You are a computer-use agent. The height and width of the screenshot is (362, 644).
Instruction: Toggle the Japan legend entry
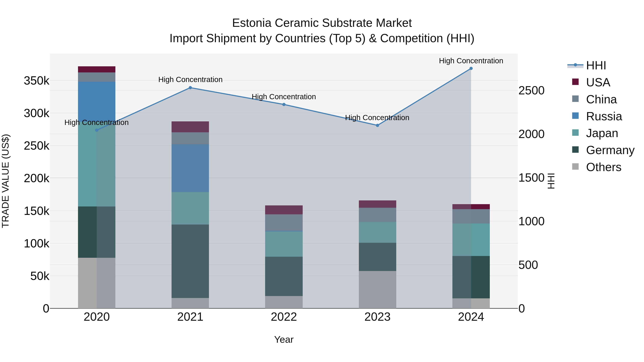coord(595,133)
